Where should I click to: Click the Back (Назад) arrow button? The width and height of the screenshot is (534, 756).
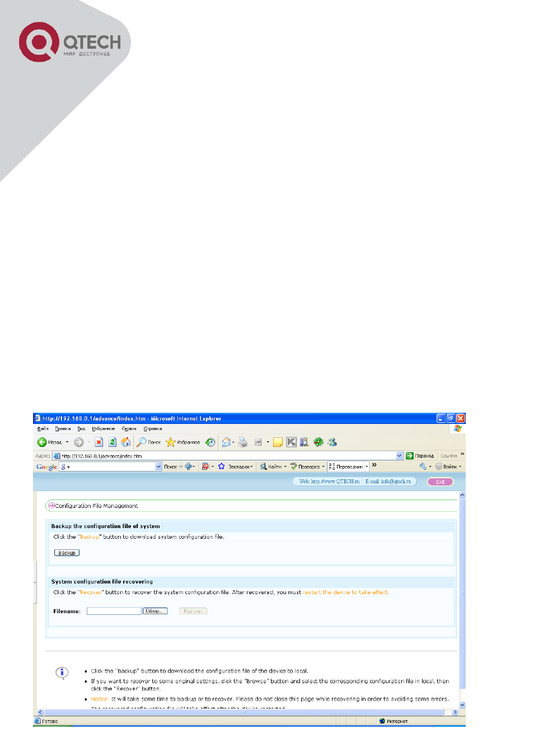point(42,442)
